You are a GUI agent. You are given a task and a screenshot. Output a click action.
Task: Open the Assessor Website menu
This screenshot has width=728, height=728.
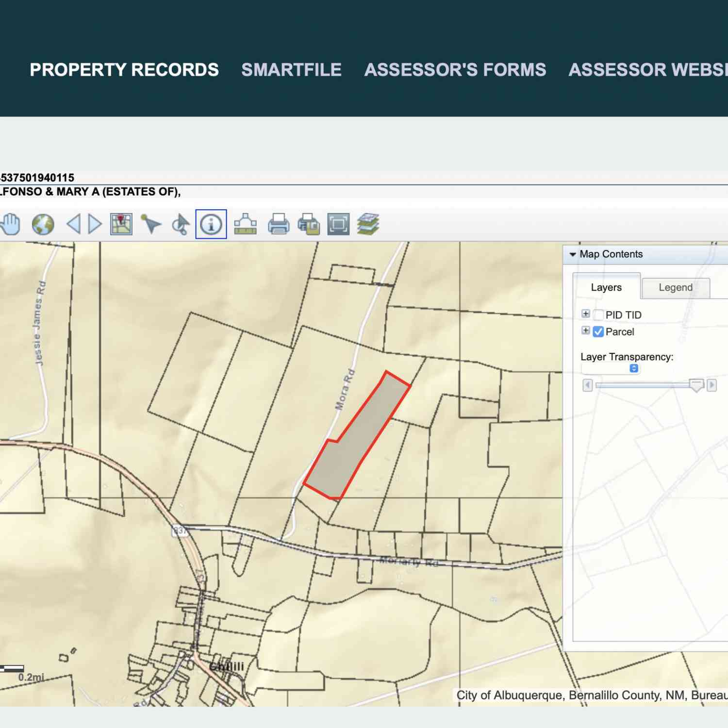pos(648,70)
